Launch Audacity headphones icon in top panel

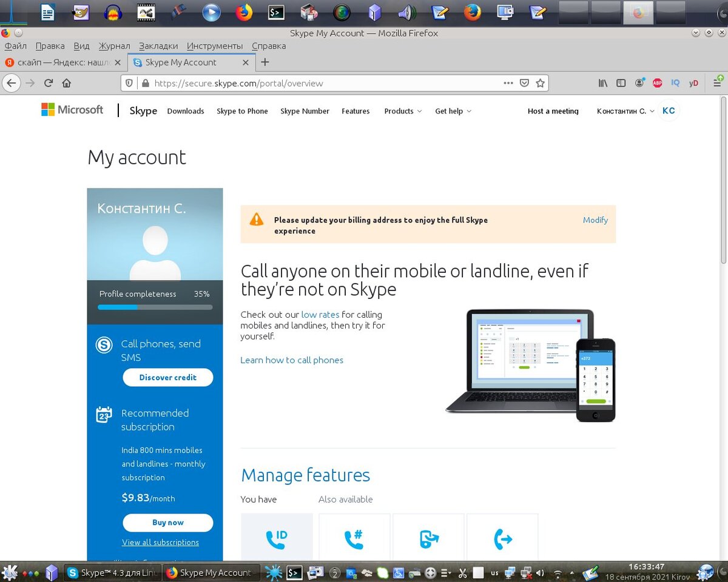pyautogui.click(x=113, y=12)
